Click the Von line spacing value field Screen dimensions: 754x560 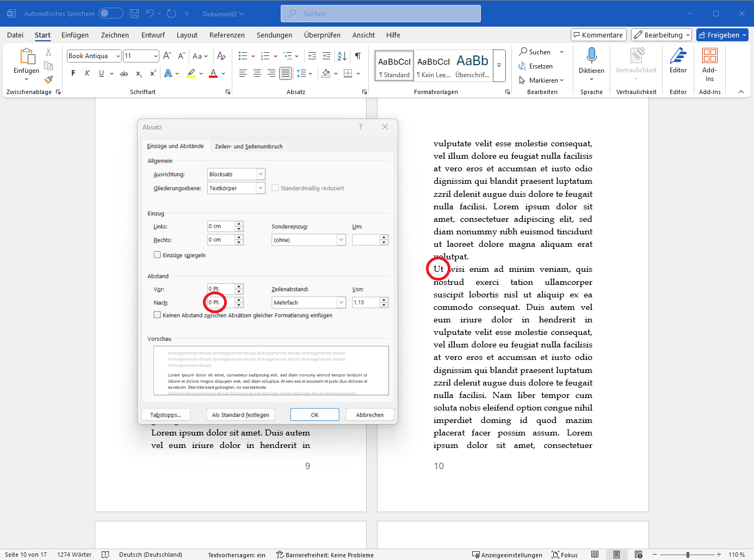[x=366, y=302]
